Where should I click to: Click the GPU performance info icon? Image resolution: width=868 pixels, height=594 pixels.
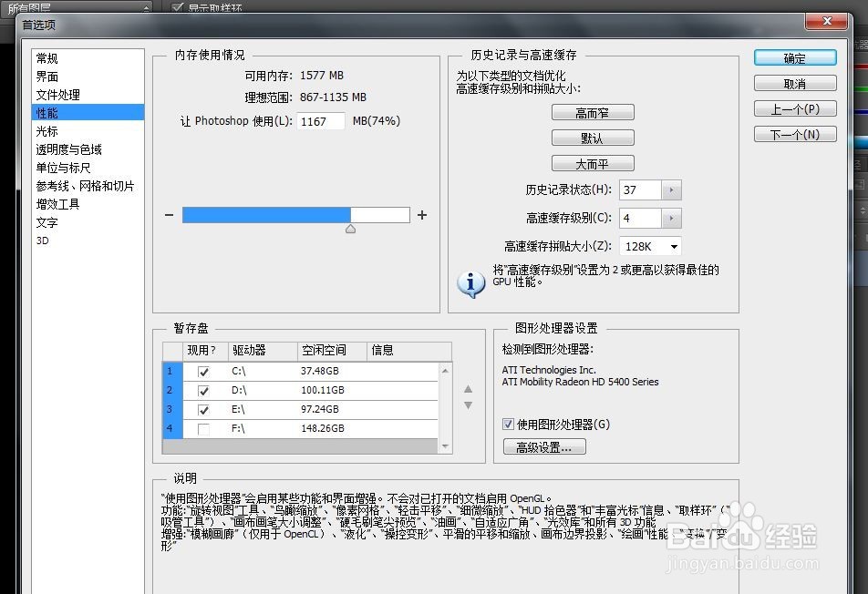(471, 283)
